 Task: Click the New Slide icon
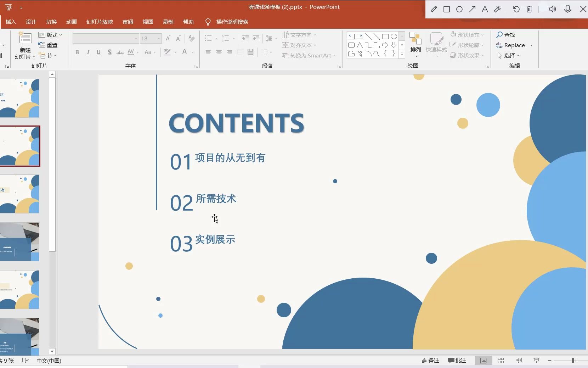[x=25, y=38]
